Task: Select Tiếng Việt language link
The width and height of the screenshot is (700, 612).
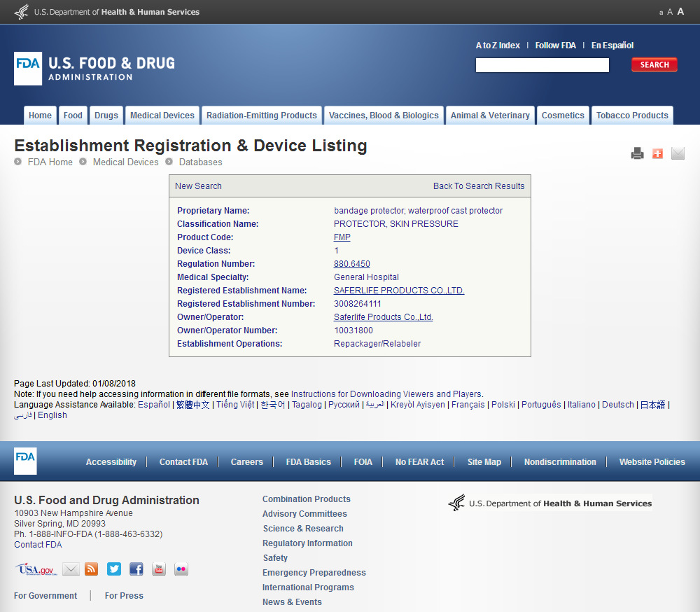Action: coord(235,405)
